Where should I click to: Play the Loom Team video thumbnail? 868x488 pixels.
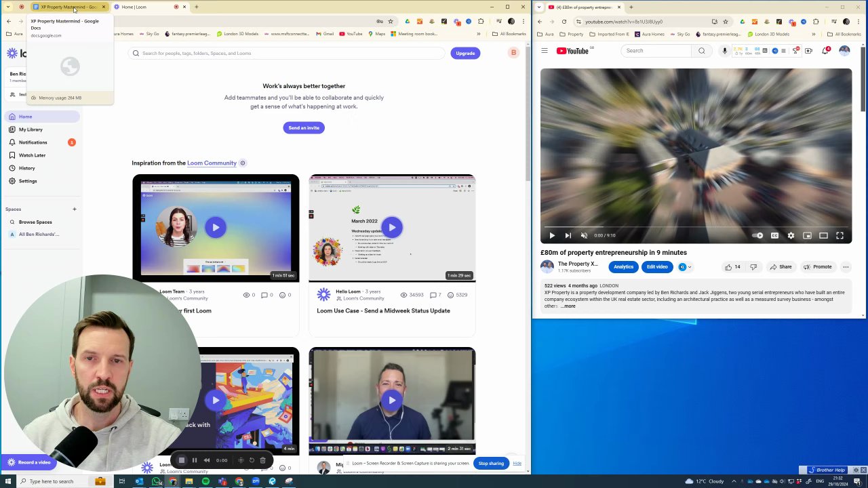(x=216, y=228)
